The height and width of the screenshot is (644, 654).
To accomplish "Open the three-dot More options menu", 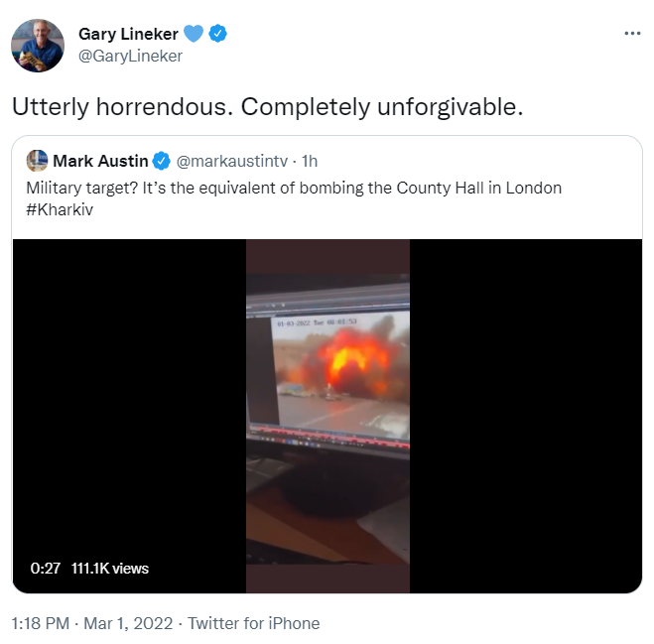I will [632, 34].
